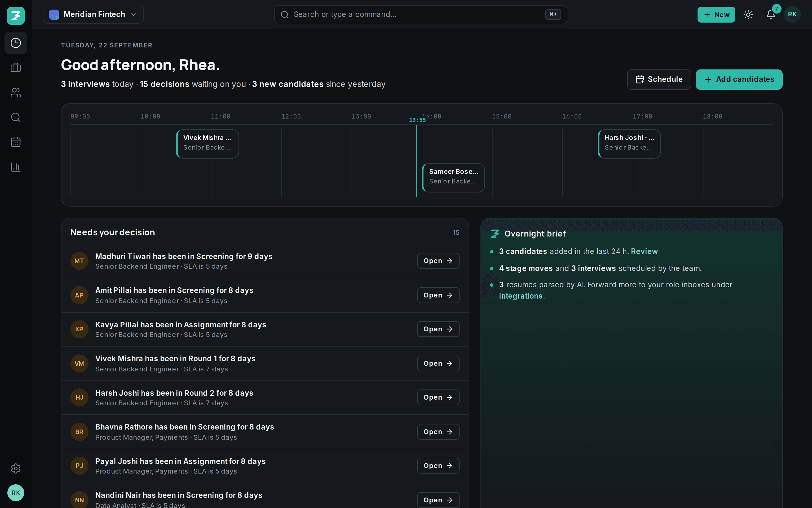This screenshot has width=812, height=508.
Task: Open the settings gear in sidebar
Action: (16, 468)
